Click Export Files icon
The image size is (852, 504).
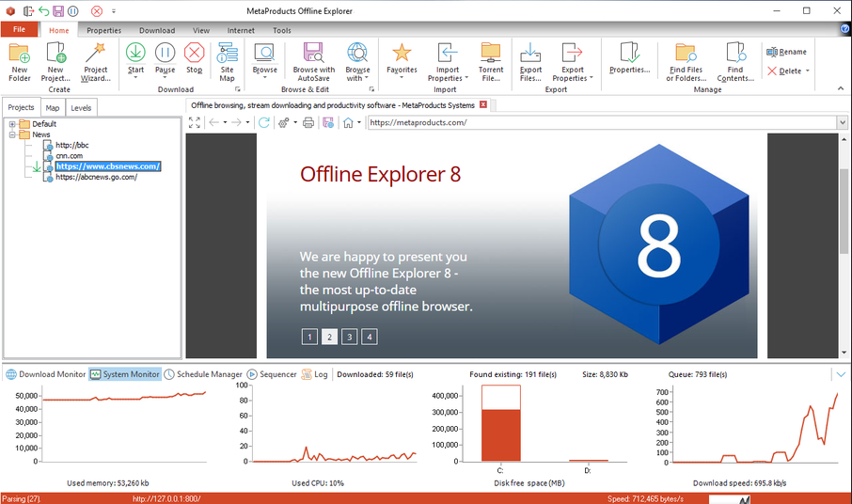(530, 54)
